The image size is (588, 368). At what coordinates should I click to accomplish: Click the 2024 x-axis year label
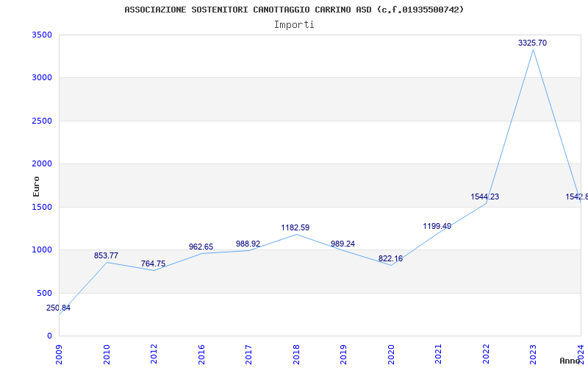(x=581, y=355)
